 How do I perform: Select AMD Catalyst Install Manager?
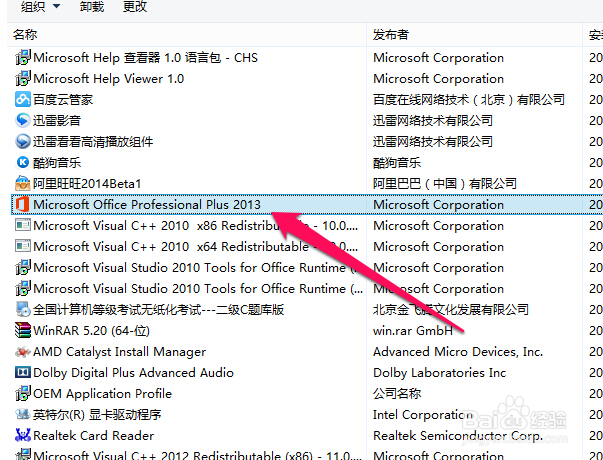click(120, 352)
